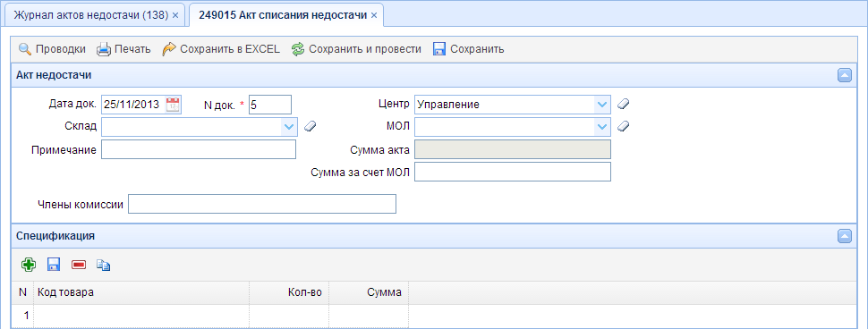The image size is (868, 329).
Task: Open the calendar picker for Дата док.
Action: [x=174, y=104]
